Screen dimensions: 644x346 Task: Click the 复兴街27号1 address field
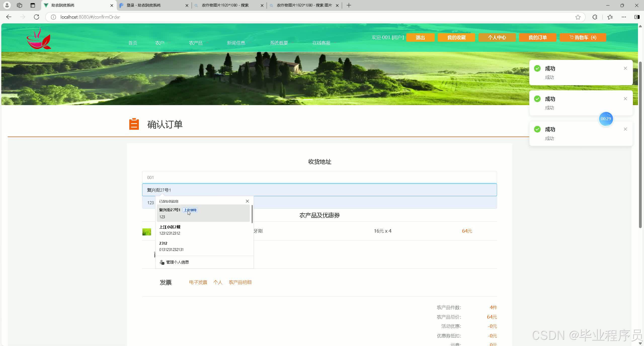[319, 190]
